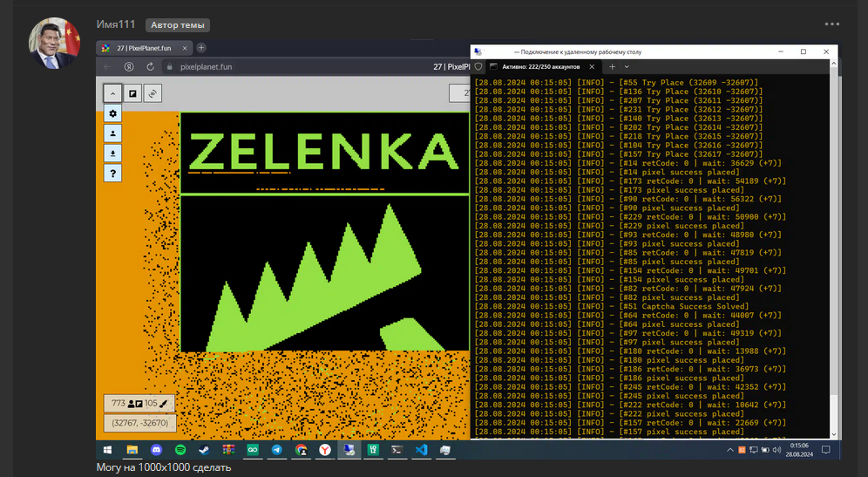Screen dimensions: 868x477
Task: Open the terminal new-tab dropdown arrow
Action: pos(627,66)
